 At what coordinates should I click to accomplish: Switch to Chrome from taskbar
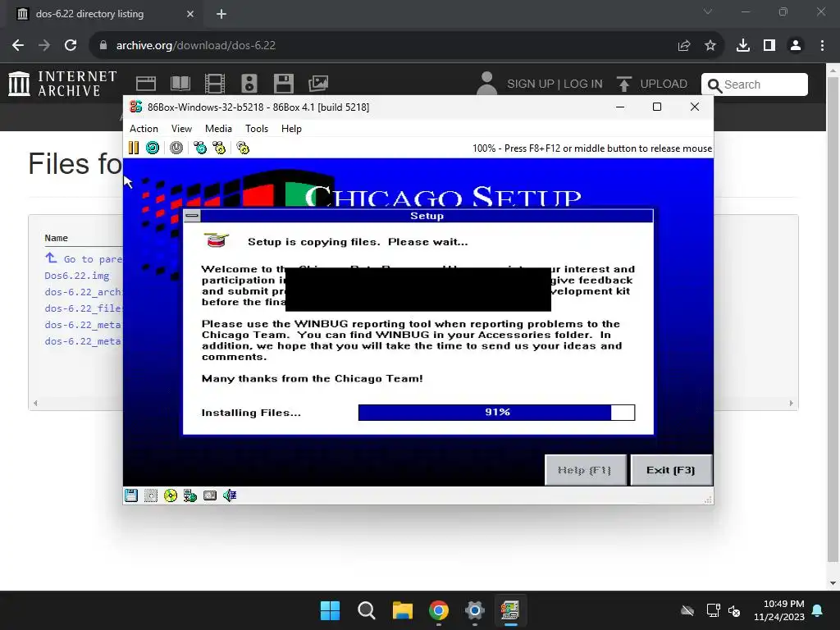click(439, 610)
